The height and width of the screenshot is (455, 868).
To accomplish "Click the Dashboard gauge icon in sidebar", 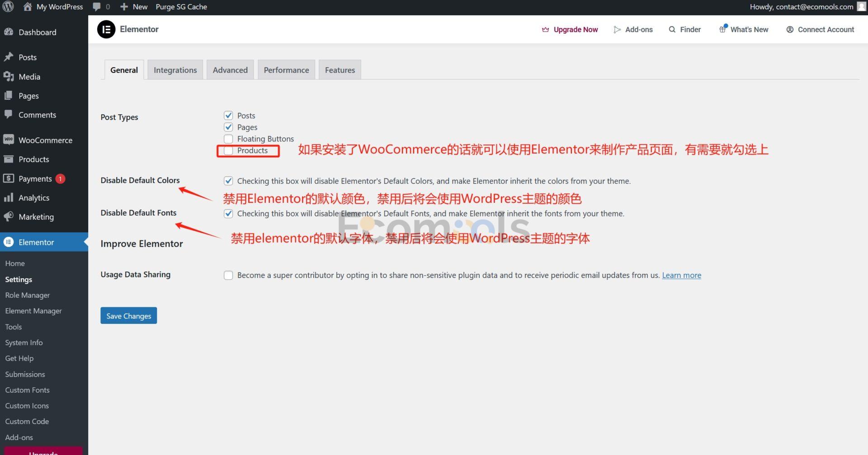I will [9, 32].
